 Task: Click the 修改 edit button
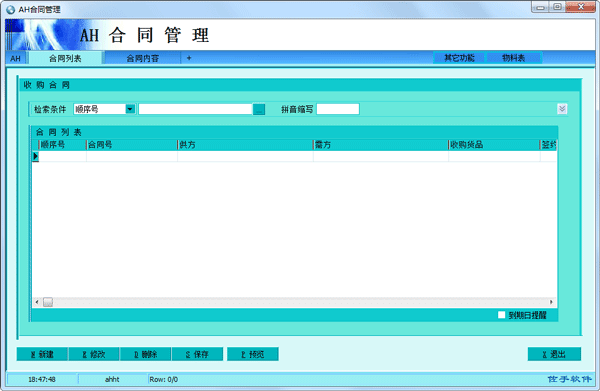click(94, 354)
